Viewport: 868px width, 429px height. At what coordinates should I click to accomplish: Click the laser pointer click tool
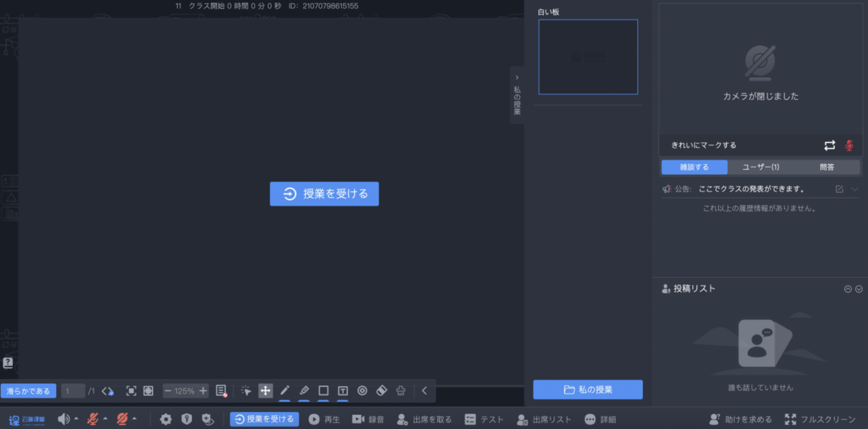click(x=246, y=391)
